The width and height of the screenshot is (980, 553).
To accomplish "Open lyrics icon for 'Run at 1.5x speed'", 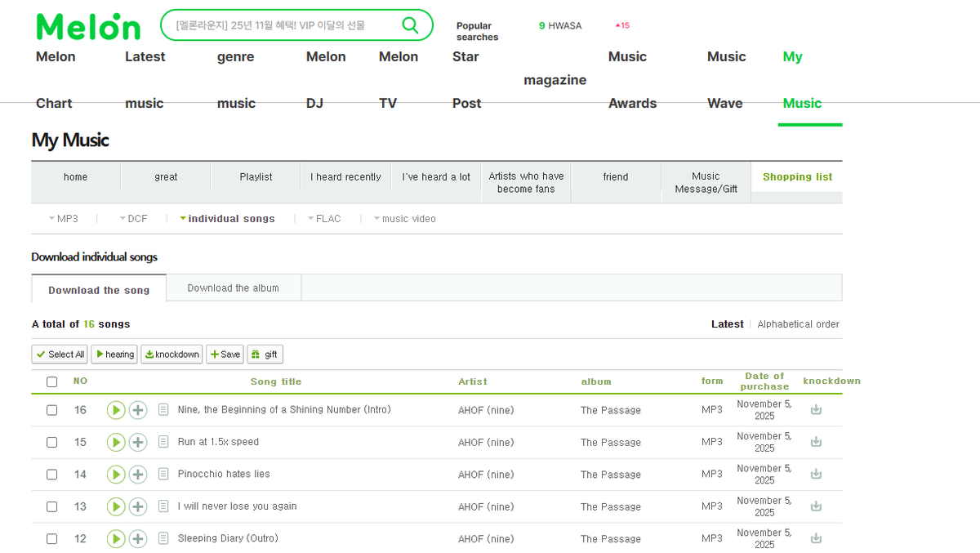I will (163, 442).
